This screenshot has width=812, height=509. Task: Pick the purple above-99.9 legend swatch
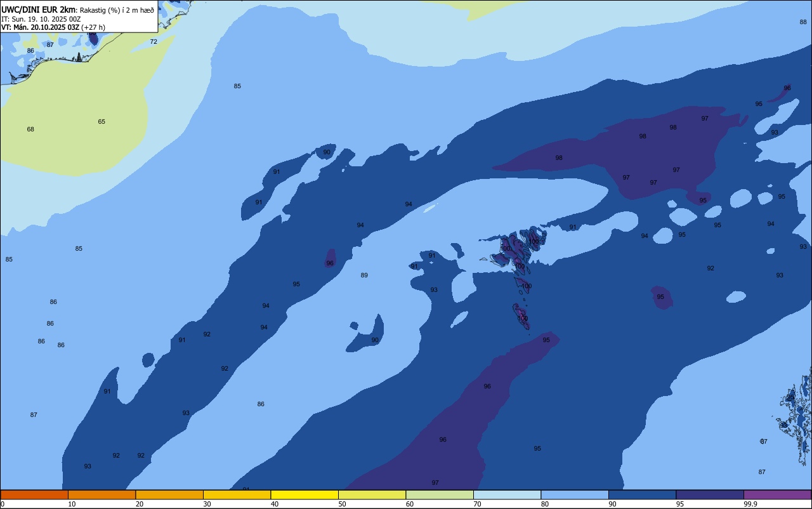[777, 494]
